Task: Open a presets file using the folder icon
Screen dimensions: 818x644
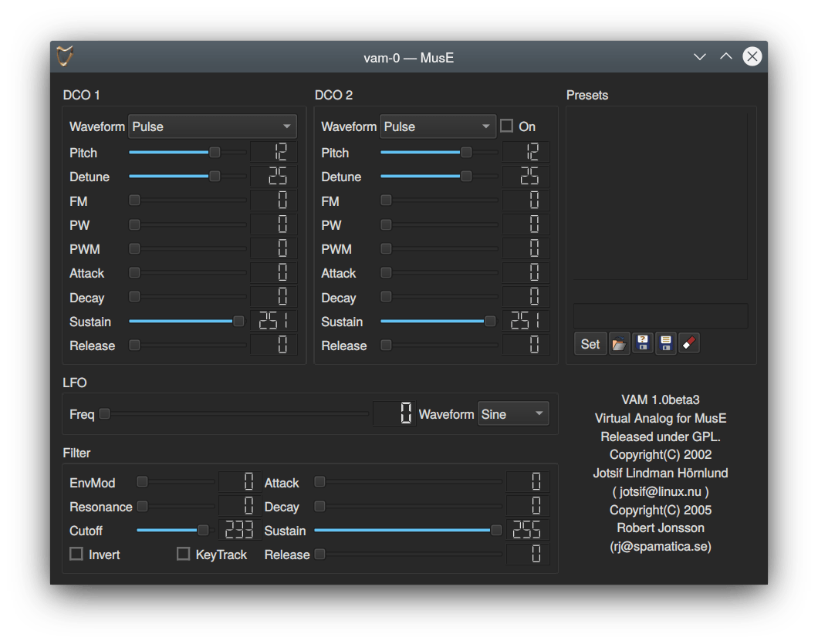Action: 620,343
